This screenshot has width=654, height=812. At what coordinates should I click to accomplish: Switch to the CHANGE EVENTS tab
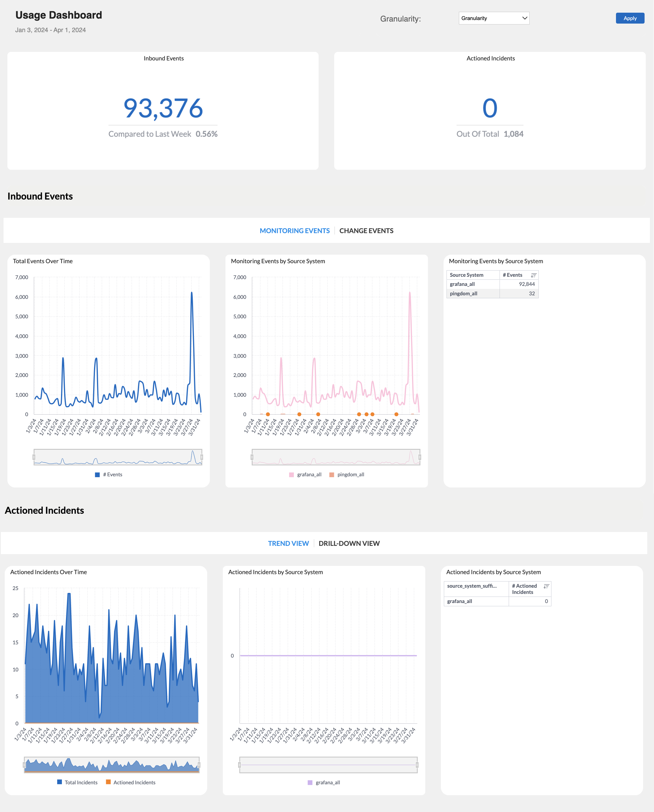(x=366, y=230)
